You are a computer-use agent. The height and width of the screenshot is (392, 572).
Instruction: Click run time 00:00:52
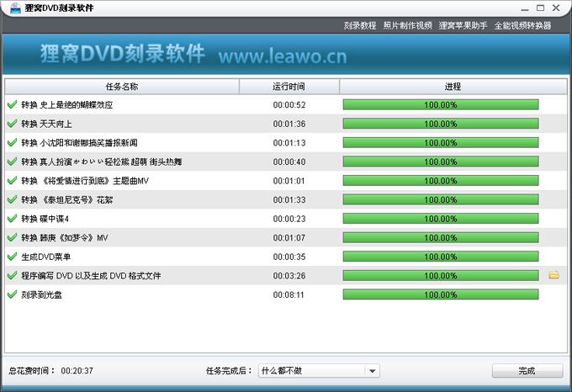289,105
